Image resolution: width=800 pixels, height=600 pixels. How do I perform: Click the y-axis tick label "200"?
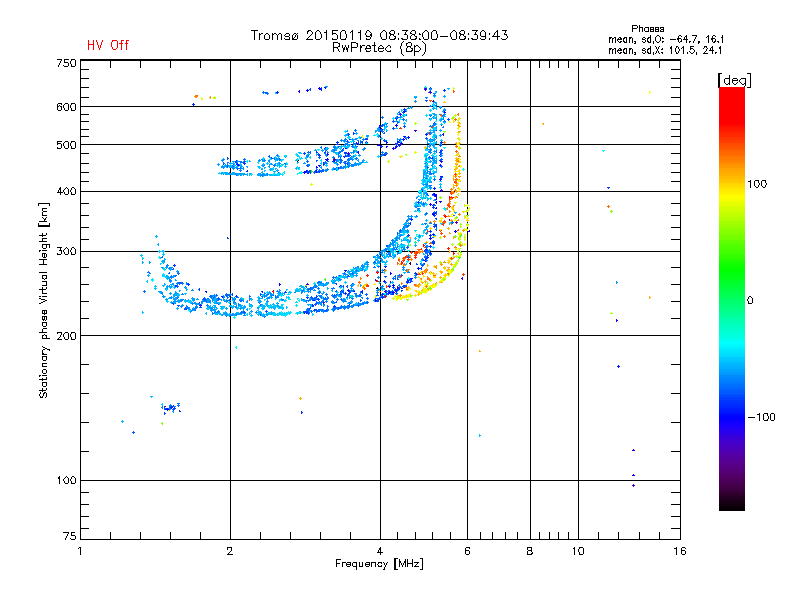tap(66, 336)
